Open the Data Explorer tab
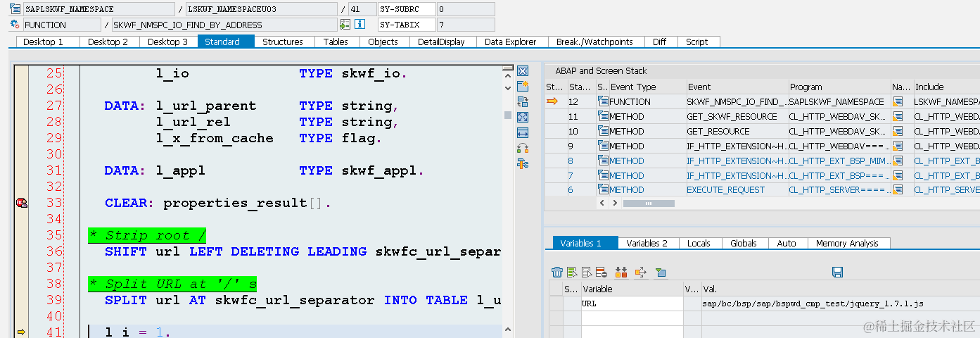 point(511,42)
